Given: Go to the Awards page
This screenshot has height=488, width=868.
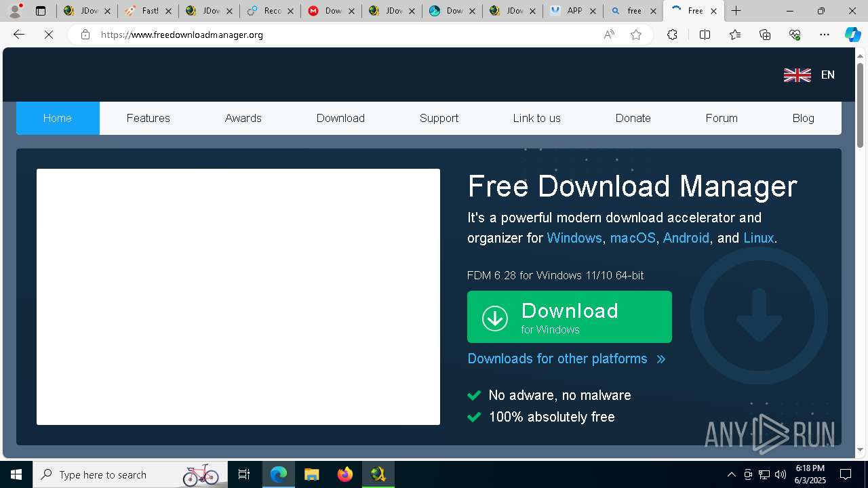Looking at the screenshot, I should (243, 118).
